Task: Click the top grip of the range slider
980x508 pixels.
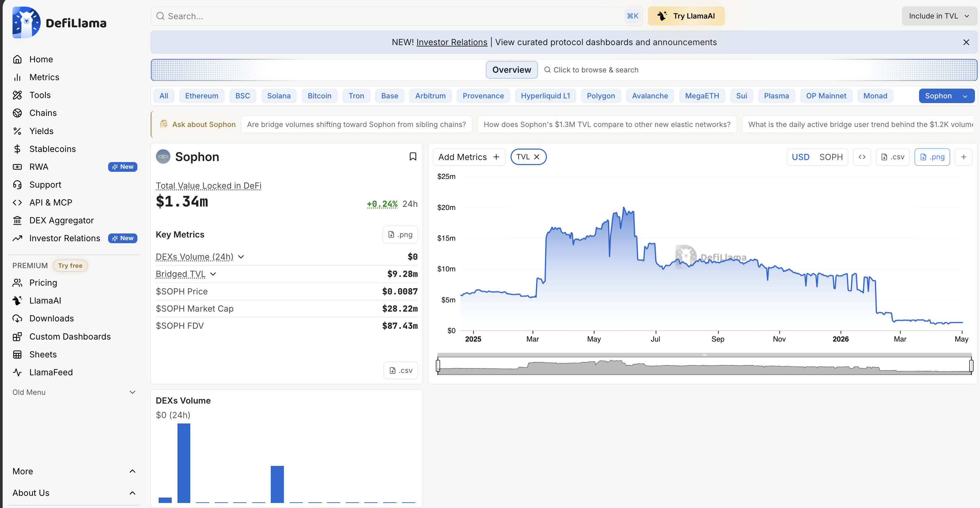Action: click(705, 355)
